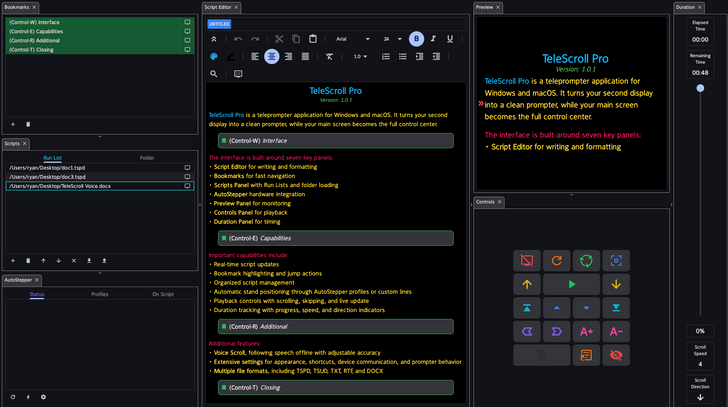Screen dimensions: 728x407
Task: Open the font size 24 dropdown
Action: click(392, 39)
